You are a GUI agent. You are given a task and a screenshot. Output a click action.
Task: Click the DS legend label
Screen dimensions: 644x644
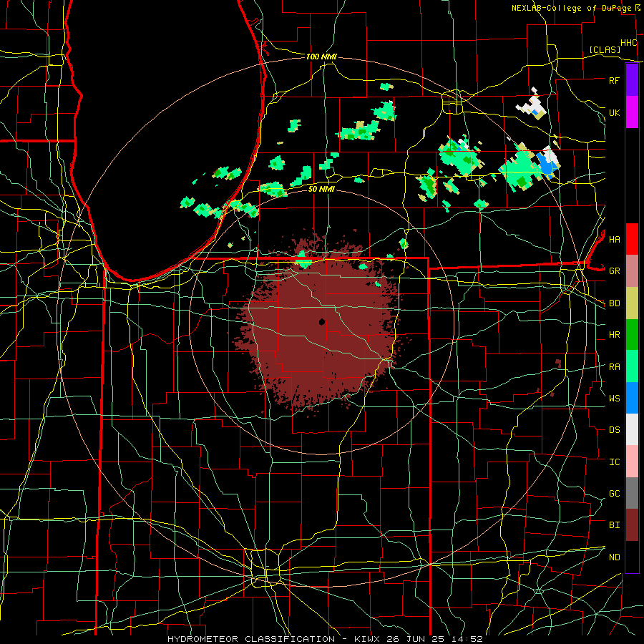[x=614, y=429]
